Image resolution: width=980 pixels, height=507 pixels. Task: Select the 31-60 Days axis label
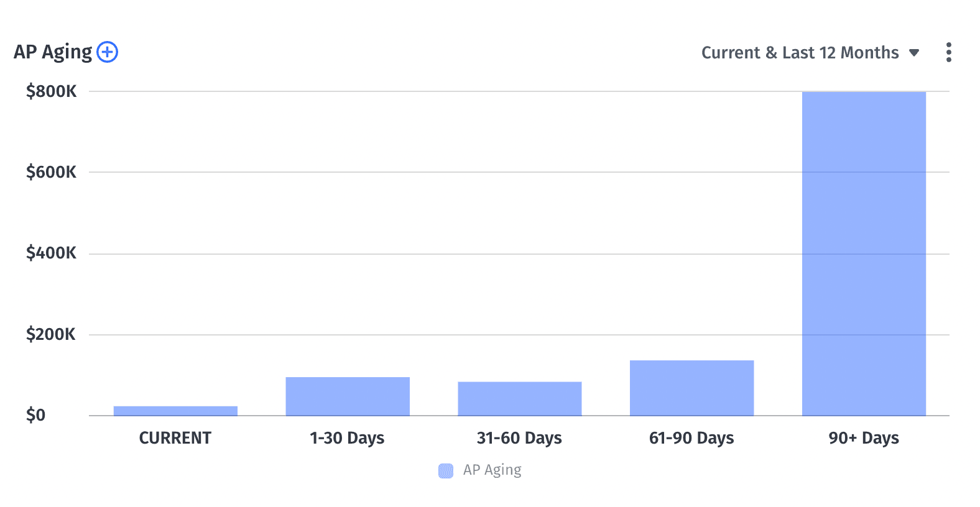point(519,439)
